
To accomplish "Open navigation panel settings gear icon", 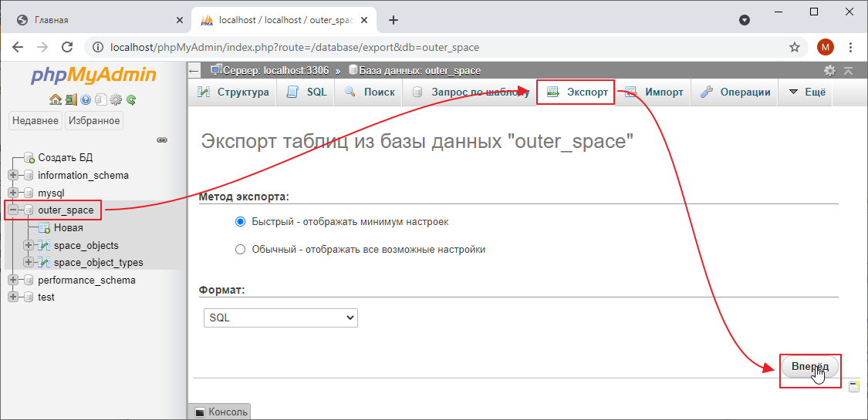I will (116, 99).
